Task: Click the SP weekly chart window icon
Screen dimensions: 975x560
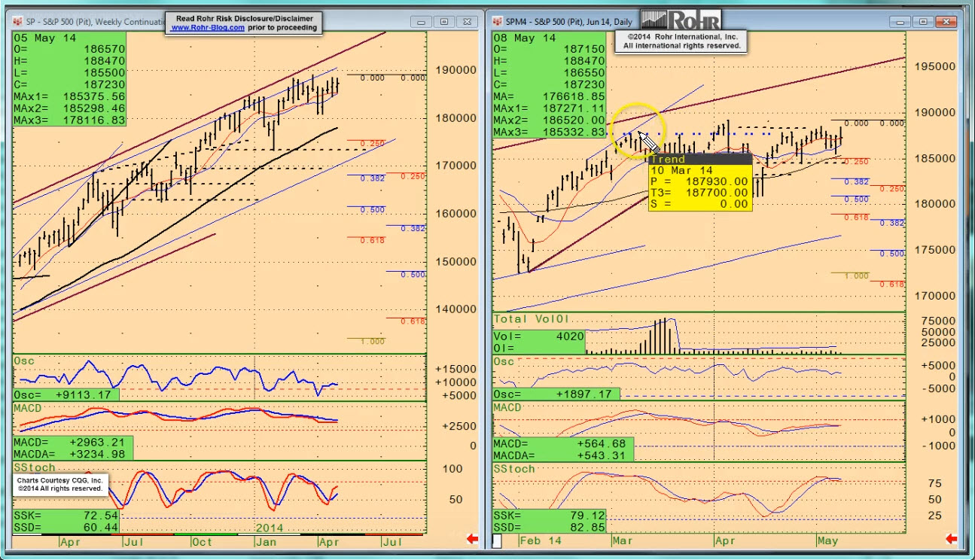Action: click(18, 23)
